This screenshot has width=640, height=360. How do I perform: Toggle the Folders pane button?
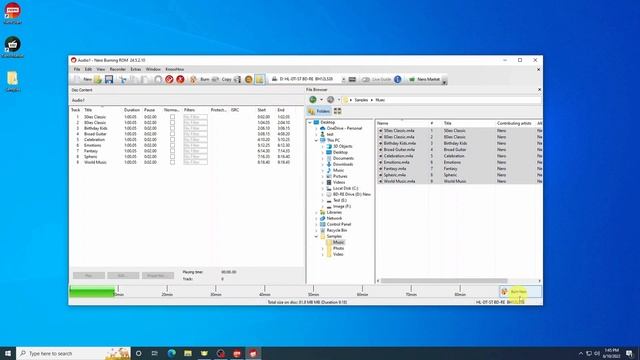[x=319, y=111]
